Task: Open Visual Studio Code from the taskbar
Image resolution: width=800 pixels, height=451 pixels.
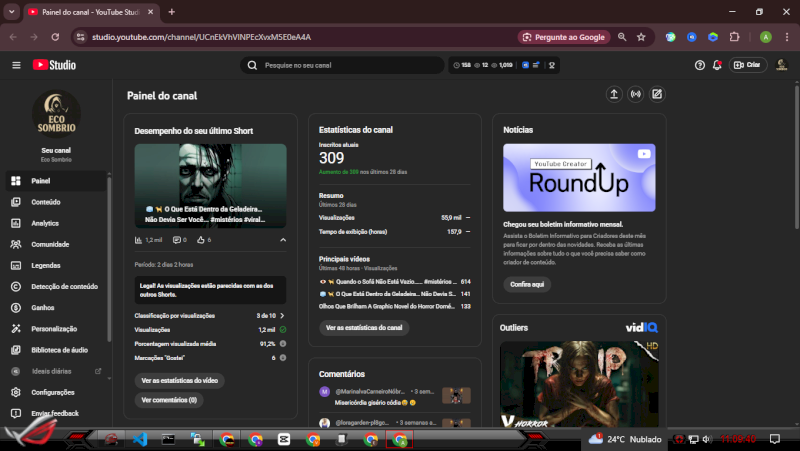Action: pos(140,439)
